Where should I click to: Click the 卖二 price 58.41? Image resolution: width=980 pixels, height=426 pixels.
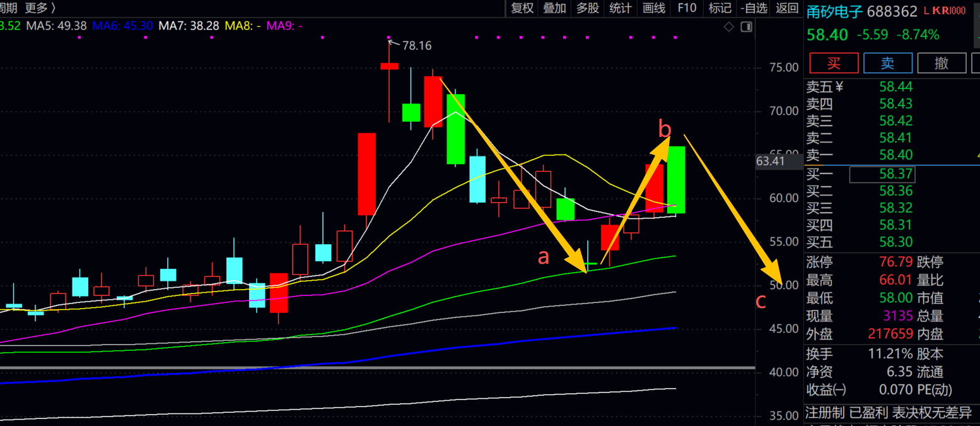pos(896,138)
